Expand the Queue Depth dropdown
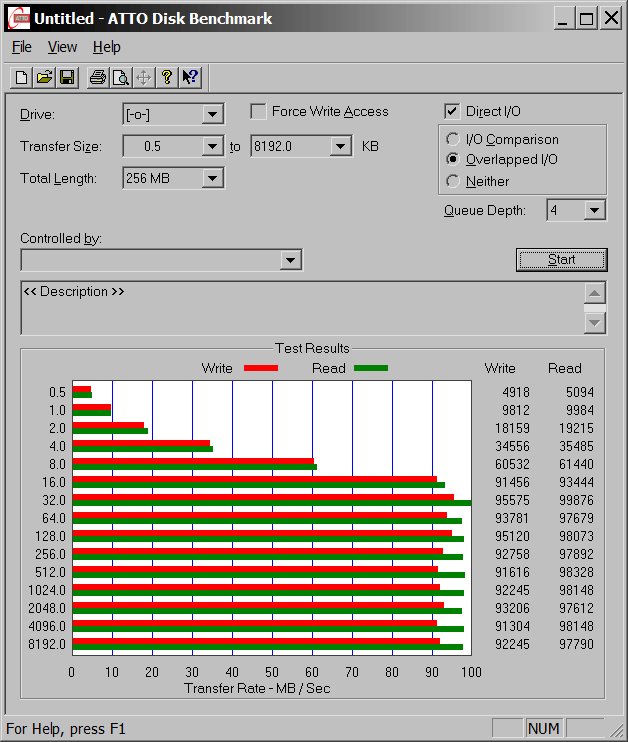628x742 pixels. click(595, 210)
